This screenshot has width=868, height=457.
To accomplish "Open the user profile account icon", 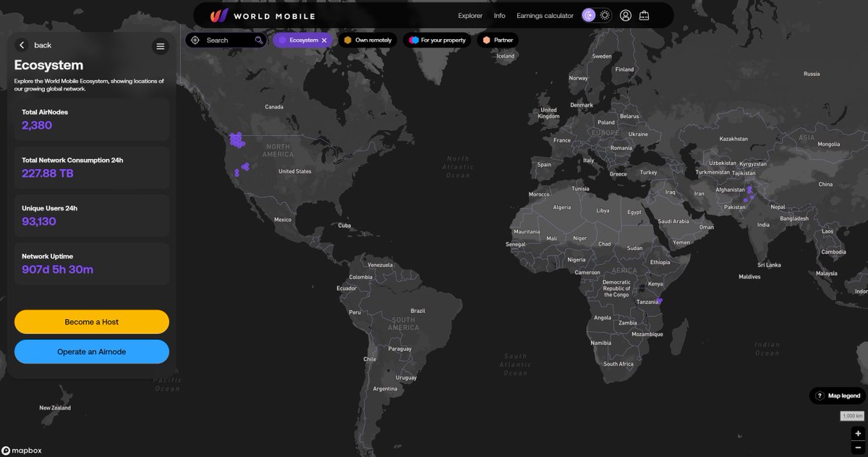I will coord(625,14).
